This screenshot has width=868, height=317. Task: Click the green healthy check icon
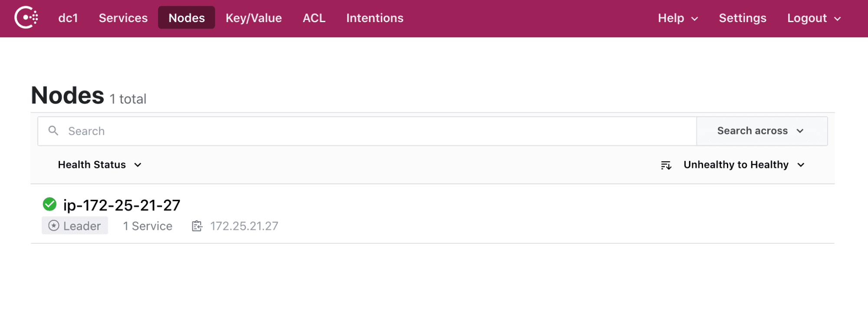coord(50,204)
